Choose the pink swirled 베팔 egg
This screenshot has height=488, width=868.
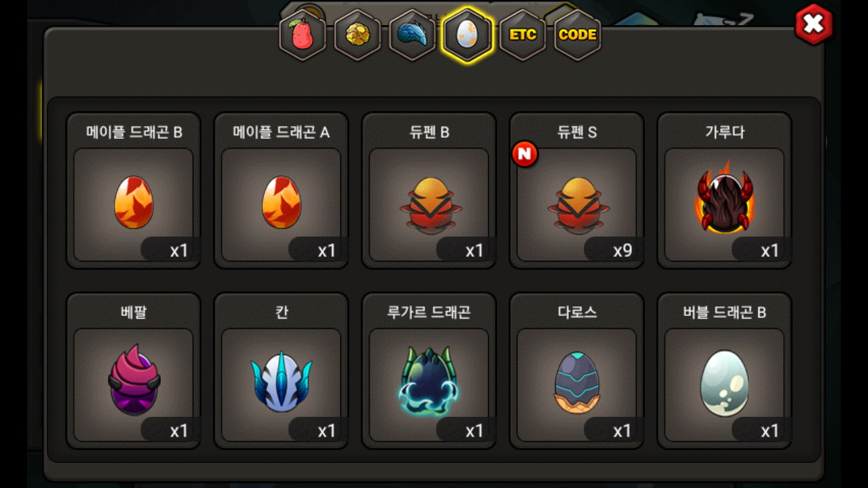[x=134, y=371]
